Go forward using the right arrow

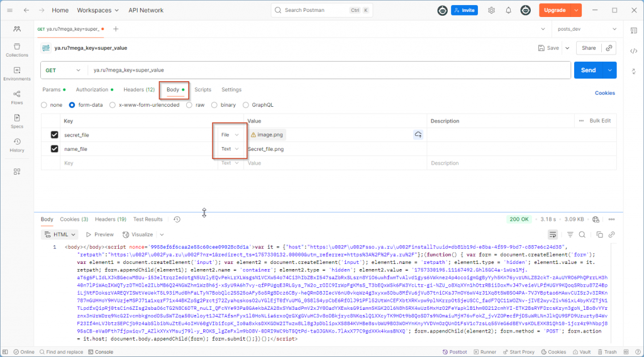42,10
